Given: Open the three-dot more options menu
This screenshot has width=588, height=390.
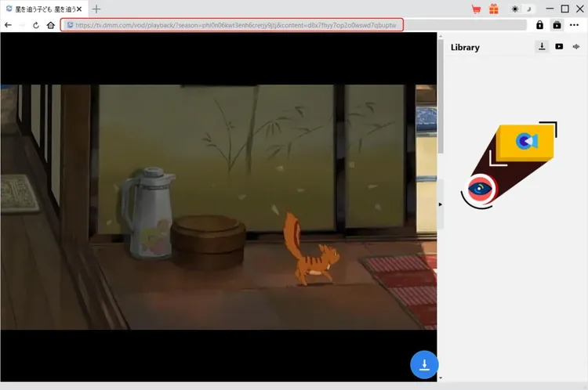Looking at the screenshot, I should (x=575, y=25).
